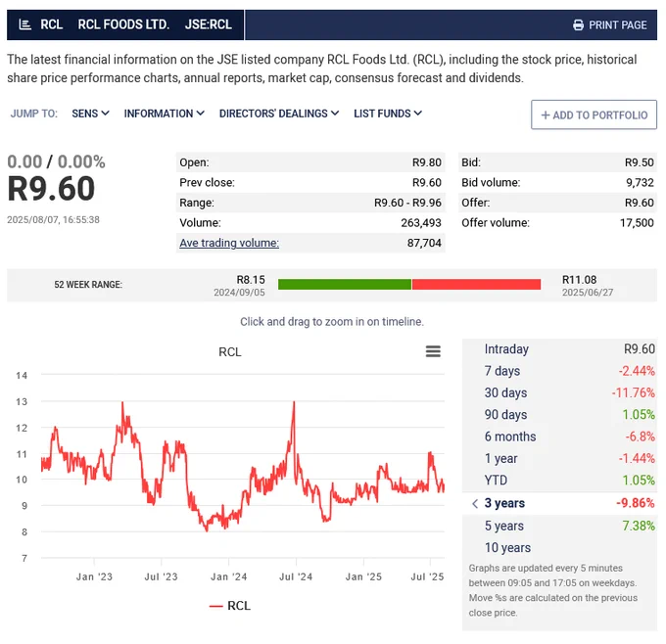Click the Open value R9.80
Screen dimensions: 666x644
pos(426,162)
